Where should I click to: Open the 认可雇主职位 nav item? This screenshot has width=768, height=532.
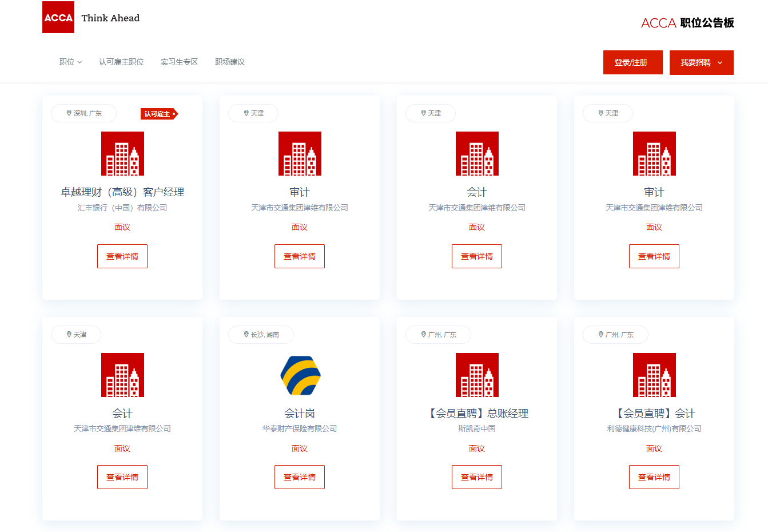pyautogui.click(x=121, y=62)
